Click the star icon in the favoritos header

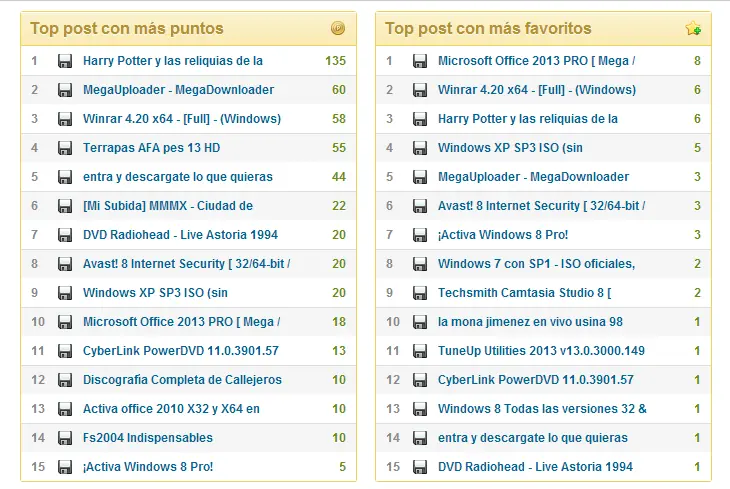(693, 28)
